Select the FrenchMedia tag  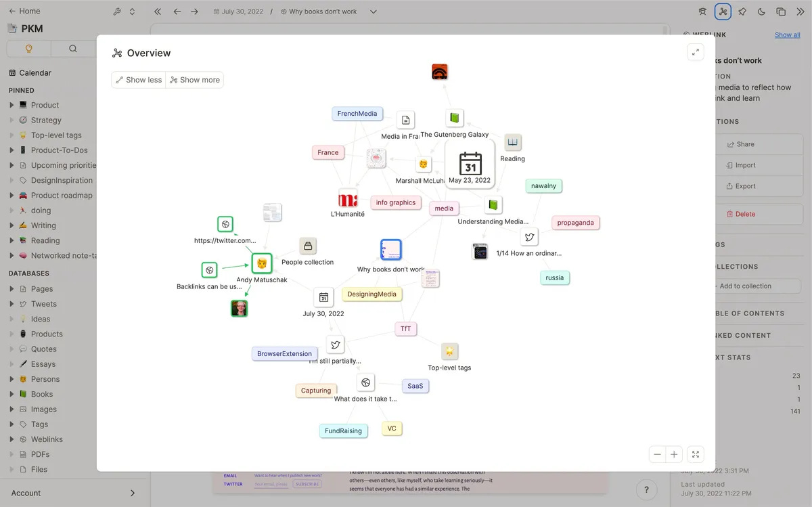tap(357, 114)
